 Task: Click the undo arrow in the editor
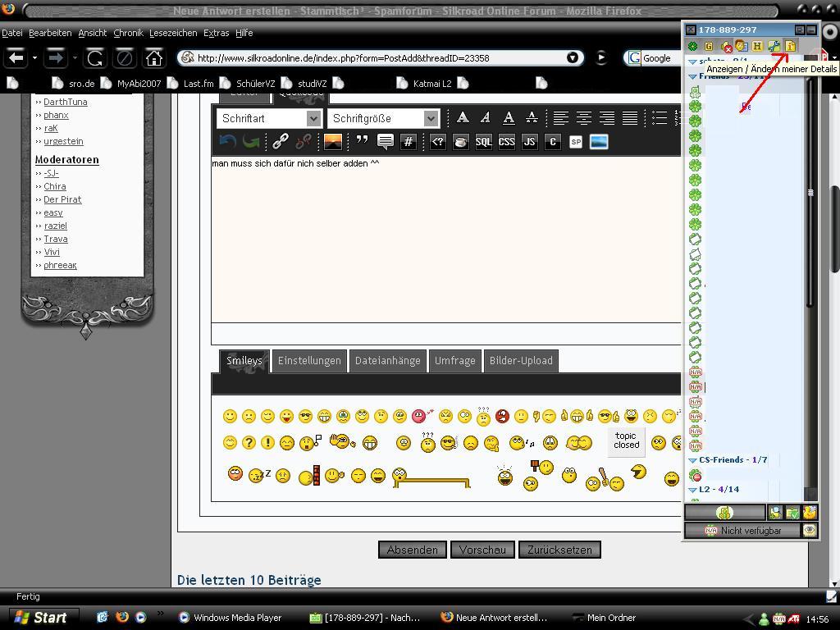tap(227, 142)
